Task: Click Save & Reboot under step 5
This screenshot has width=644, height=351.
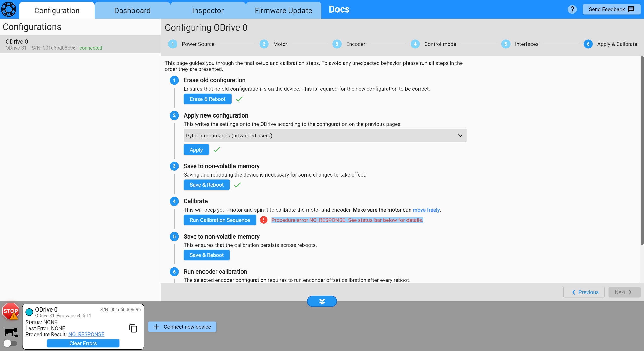Action: point(207,255)
